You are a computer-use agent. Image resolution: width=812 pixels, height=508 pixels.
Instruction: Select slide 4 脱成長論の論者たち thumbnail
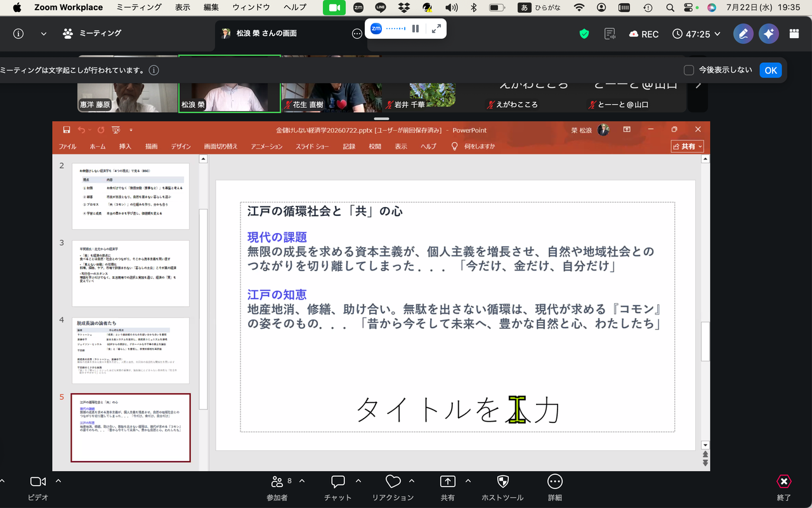pyautogui.click(x=131, y=351)
